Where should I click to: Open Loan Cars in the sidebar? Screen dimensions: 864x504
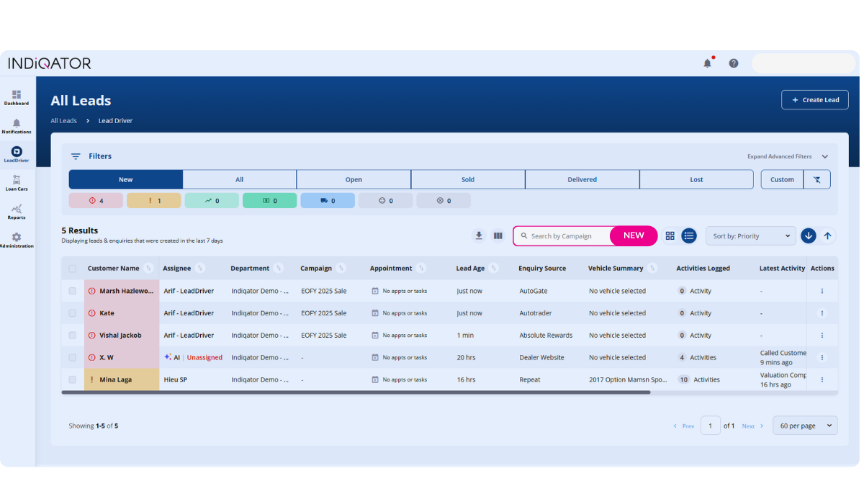coord(17,183)
